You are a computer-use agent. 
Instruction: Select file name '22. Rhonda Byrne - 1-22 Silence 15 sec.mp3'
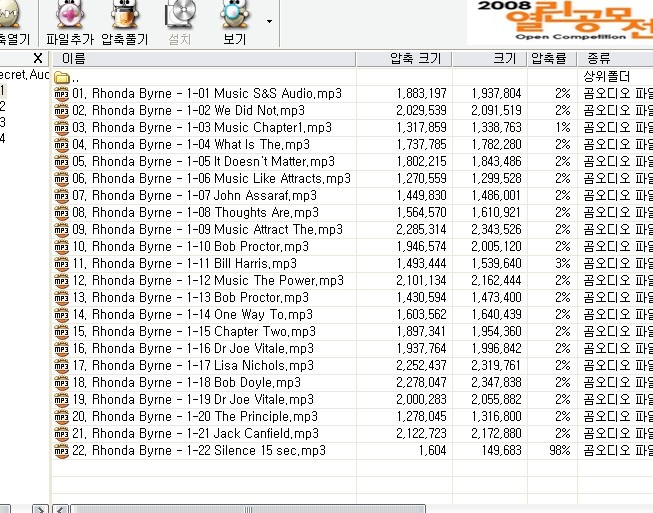[x=199, y=451]
